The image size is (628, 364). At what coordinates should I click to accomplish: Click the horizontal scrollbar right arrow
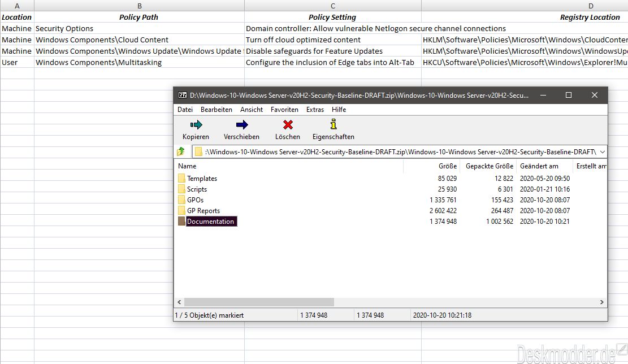tap(602, 302)
